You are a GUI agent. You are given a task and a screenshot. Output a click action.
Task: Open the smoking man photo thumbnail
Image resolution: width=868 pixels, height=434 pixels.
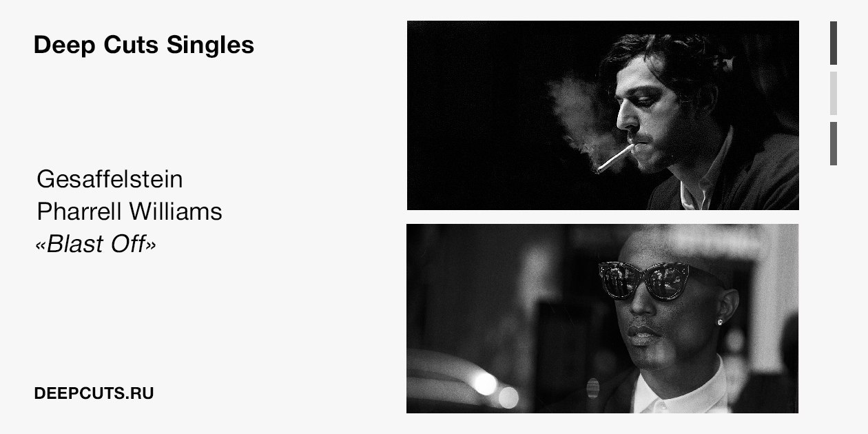pos(603,115)
